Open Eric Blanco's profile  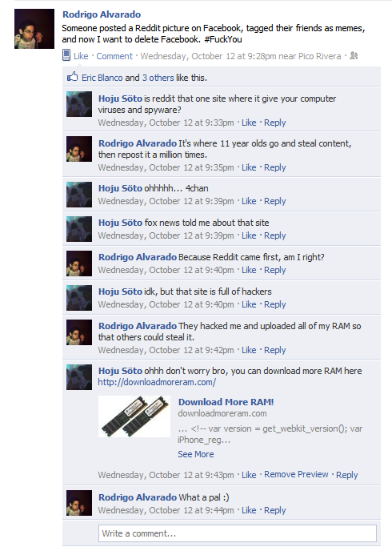point(102,78)
